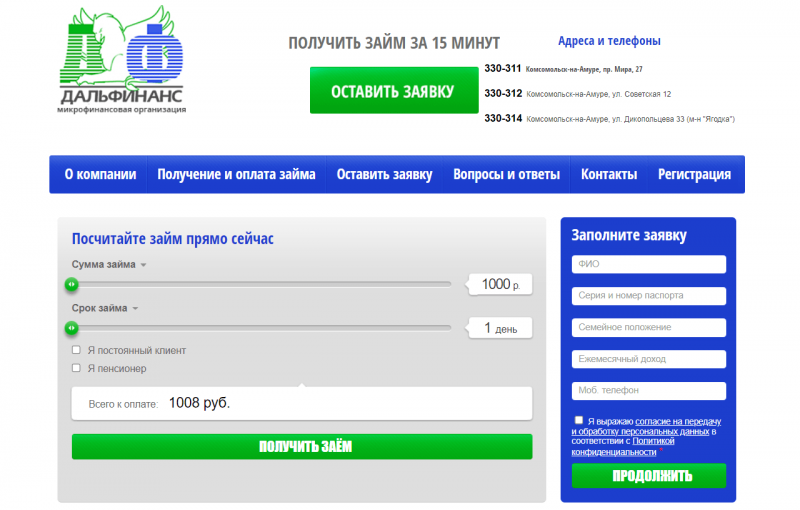Select Оставить заявку in the navigation bar
This screenshot has height=510, width=800.
[x=384, y=174]
